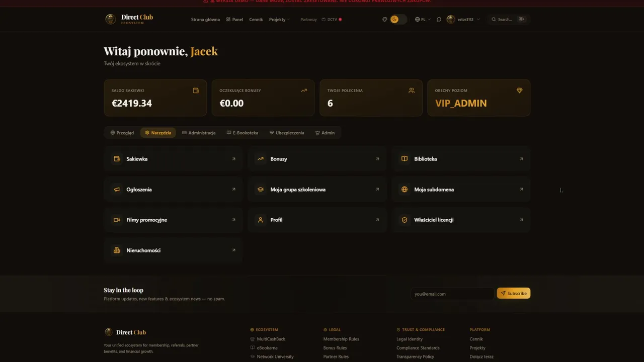The height and width of the screenshot is (362, 644).
Task: Open the E-Bookoteka tab
Action: tap(243, 133)
